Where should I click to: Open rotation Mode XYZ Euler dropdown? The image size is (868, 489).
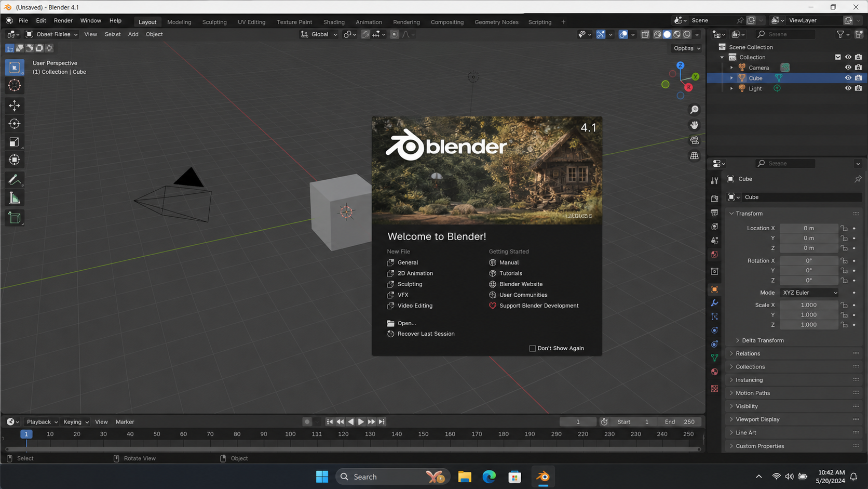click(809, 293)
